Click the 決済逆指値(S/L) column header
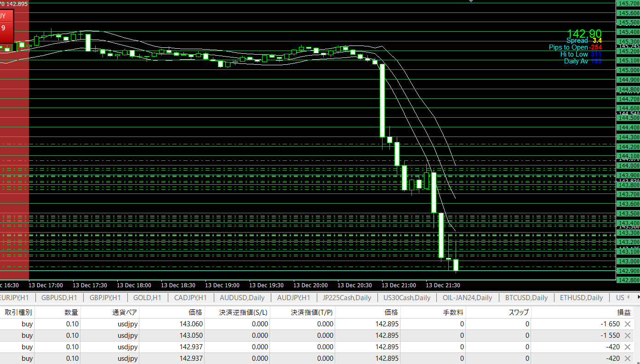Screen dimensions: 640x364 point(243,312)
